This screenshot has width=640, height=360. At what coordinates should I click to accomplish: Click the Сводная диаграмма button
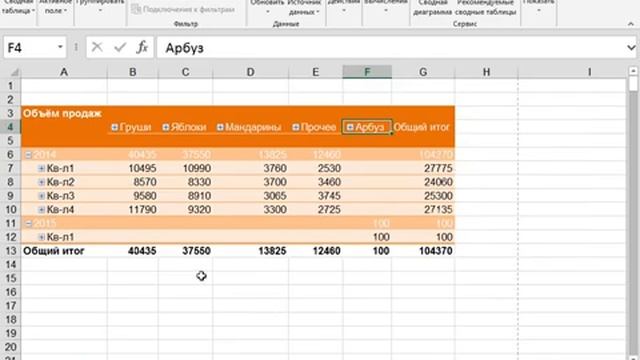432,9
